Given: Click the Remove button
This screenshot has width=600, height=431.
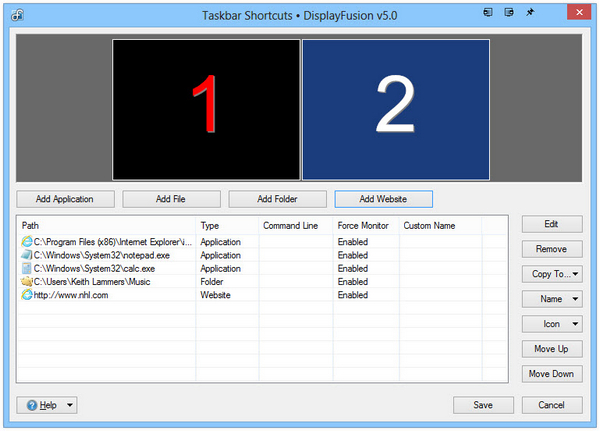Looking at the screenshot, I should 552,249.
